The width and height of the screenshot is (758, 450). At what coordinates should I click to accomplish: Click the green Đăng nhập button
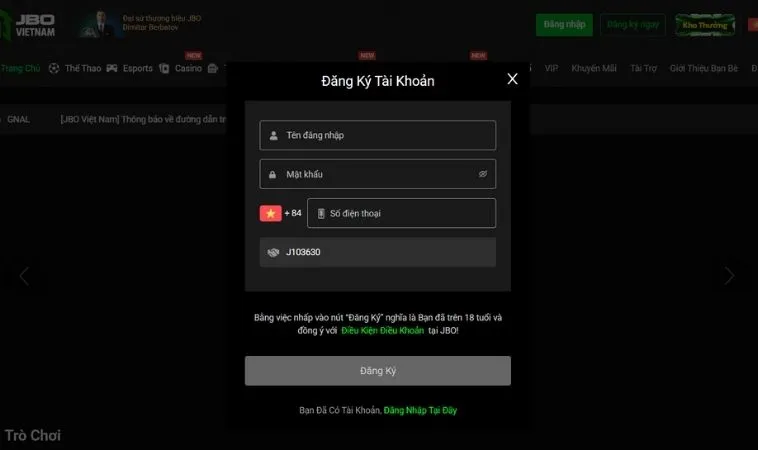(x=564, y=25)
